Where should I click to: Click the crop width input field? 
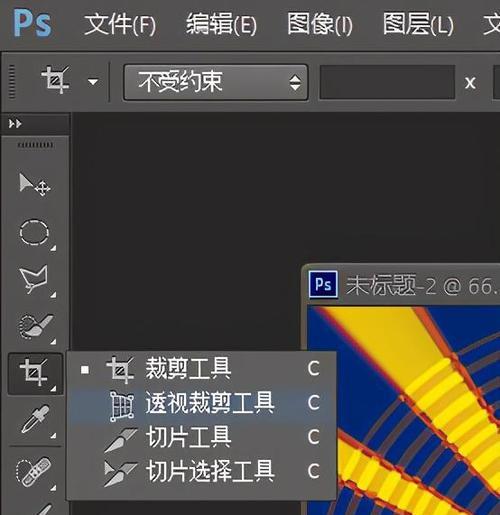click(387, 82)
